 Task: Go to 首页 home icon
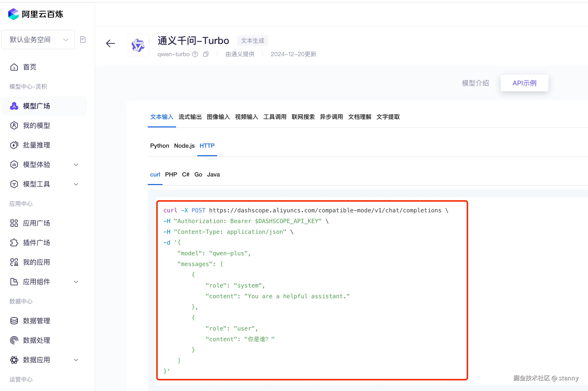coord(14,67)
